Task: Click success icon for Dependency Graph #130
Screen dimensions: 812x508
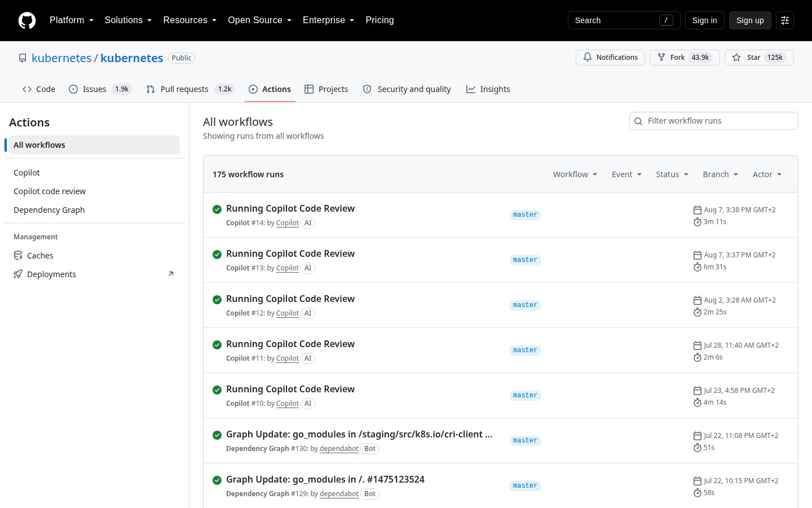Action: [x=217, y=435]
